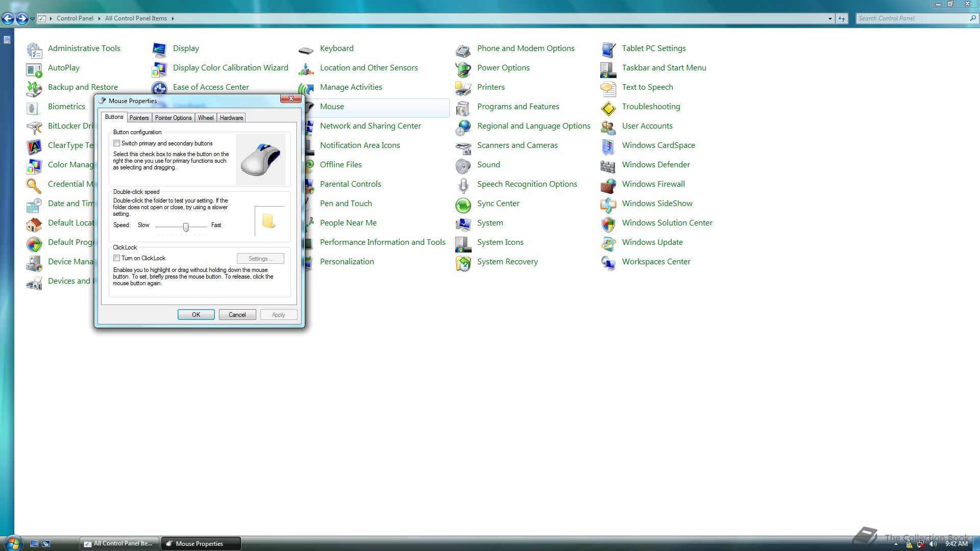Click Cancel in Mouse Properties
The width and height of the screenshot is (980, 551).
click(x=237, y=315)
